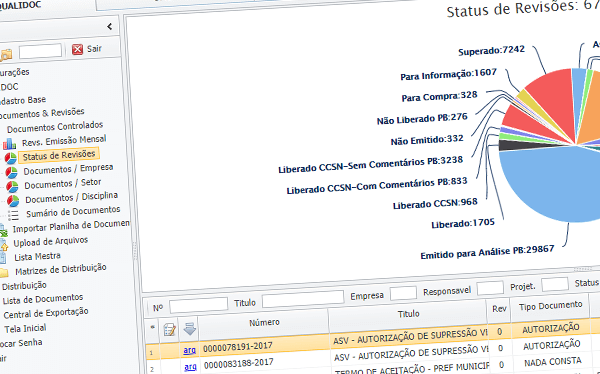The height and width of the screenshot is (374, 600).
Task: Open Central de Exportação
Action: click(46, 313)
